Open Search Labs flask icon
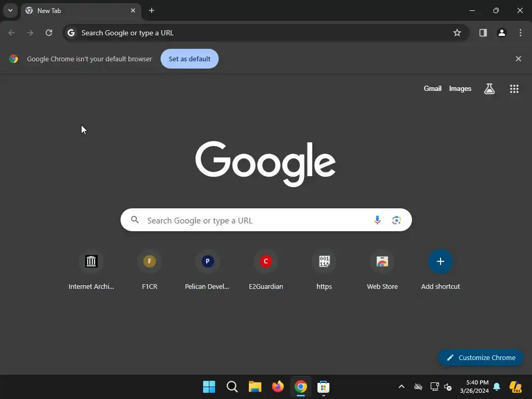532x399 pixels. coord(489,89)
